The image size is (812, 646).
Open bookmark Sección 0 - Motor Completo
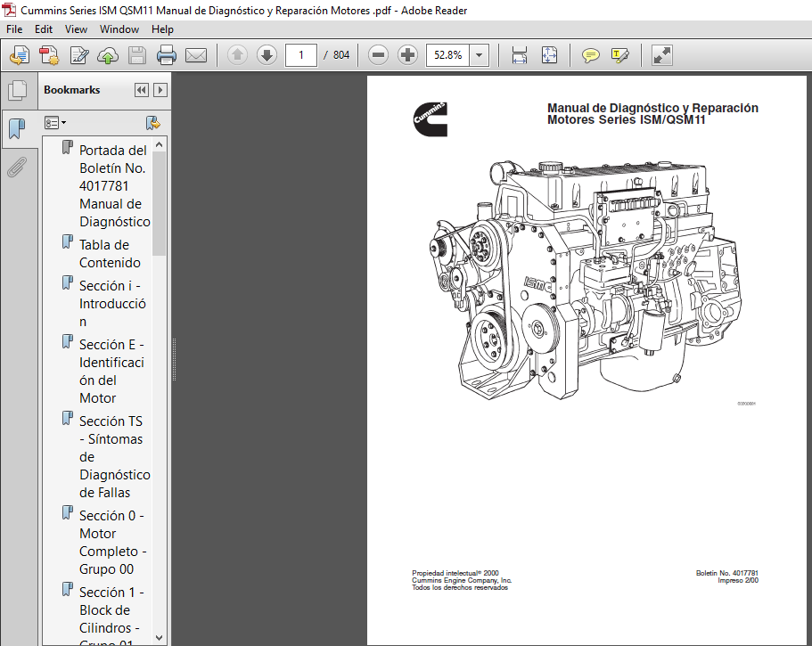click(x=112, y=542)
